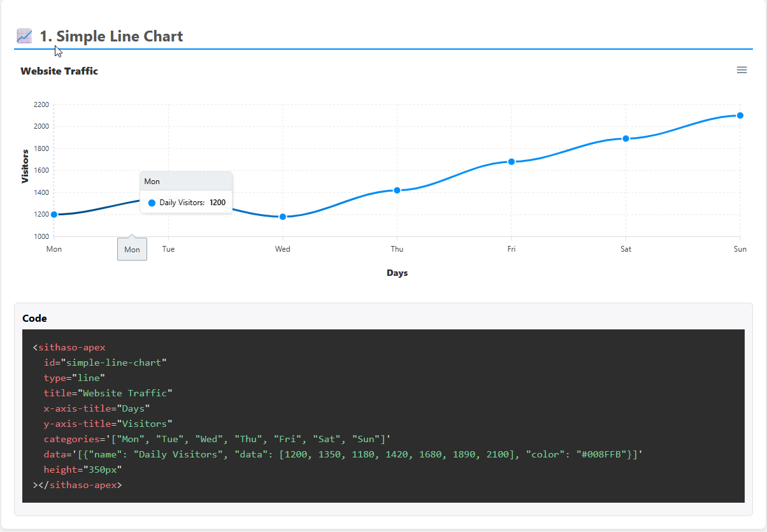Click the Fri data point marker
The width and height of the screenshot is (767, 532).
pyautogui.click(x=512, y=162)
